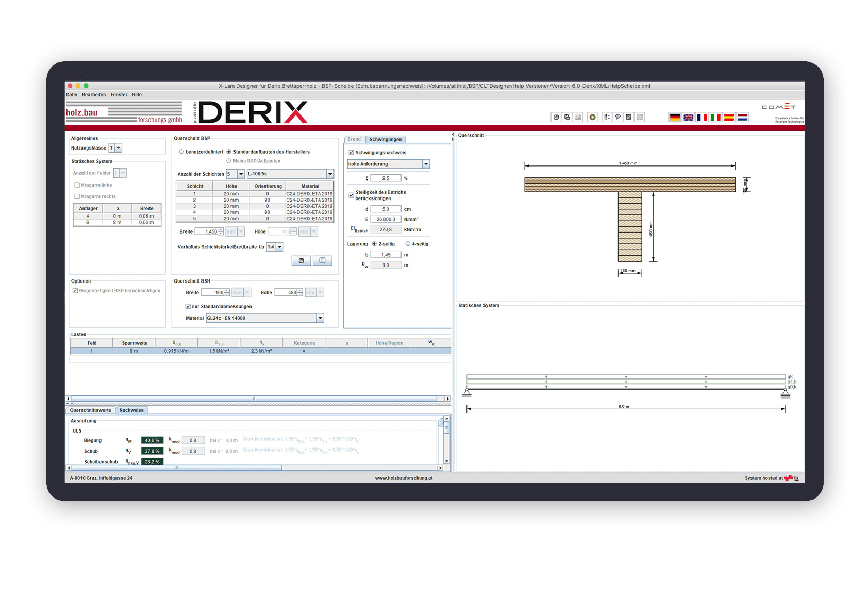Open the report preview icon
This screenshot has height=597, width=868.
pos(578,117)
